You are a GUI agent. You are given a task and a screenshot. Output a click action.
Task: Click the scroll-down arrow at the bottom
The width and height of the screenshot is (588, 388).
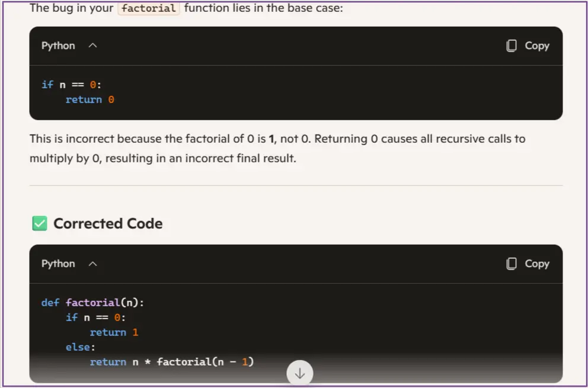pyautogui.click(x=300, y=373)
